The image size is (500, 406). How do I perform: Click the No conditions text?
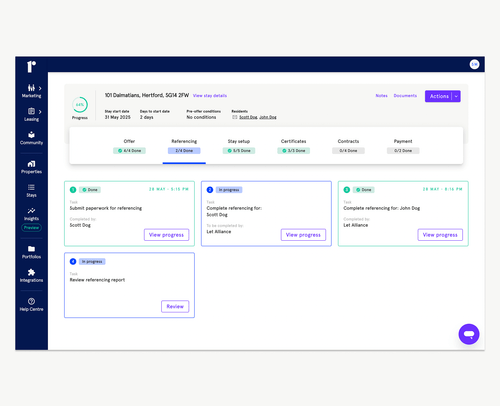[201, 117]
